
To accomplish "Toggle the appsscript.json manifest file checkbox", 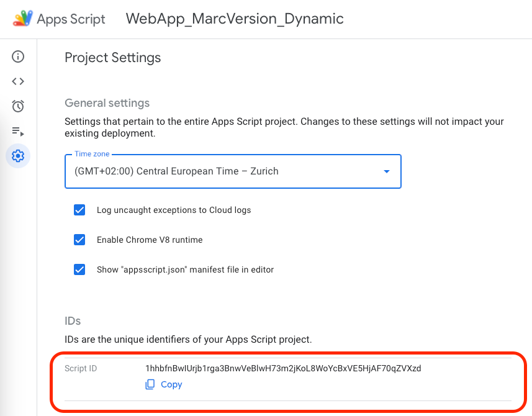I will pos(79,269).
